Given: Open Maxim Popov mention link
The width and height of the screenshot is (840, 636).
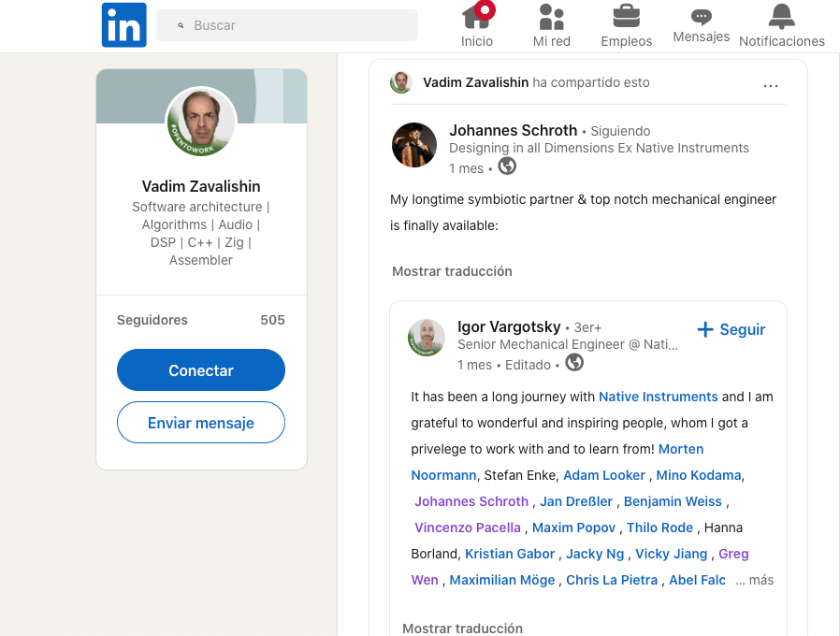Looking at the screenshot, I should pyautogui.click(x=573, y=528).
